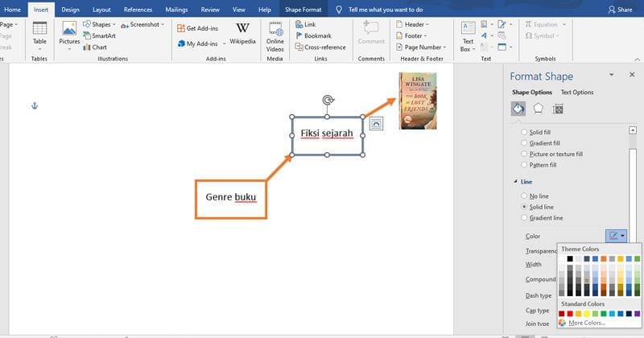Insert Online Videos from Media group
This screenshot has width=644, height=338.
click(x=275, y=36)
